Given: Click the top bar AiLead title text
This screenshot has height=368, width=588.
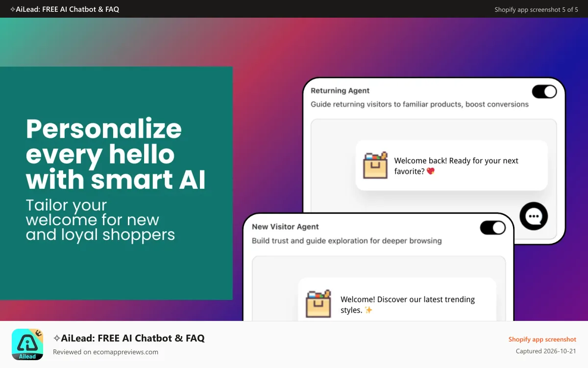Looking at the screenshot, I should coord(64,9).
